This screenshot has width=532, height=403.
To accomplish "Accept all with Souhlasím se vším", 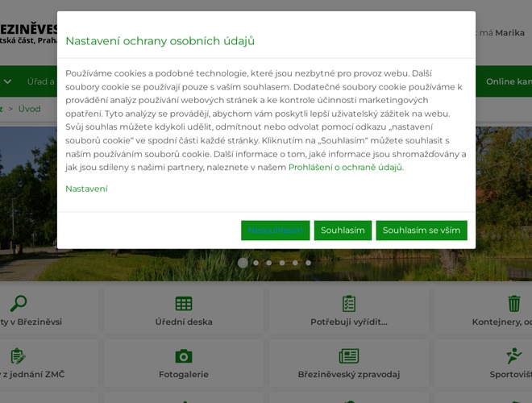I will tap(421, 231).
